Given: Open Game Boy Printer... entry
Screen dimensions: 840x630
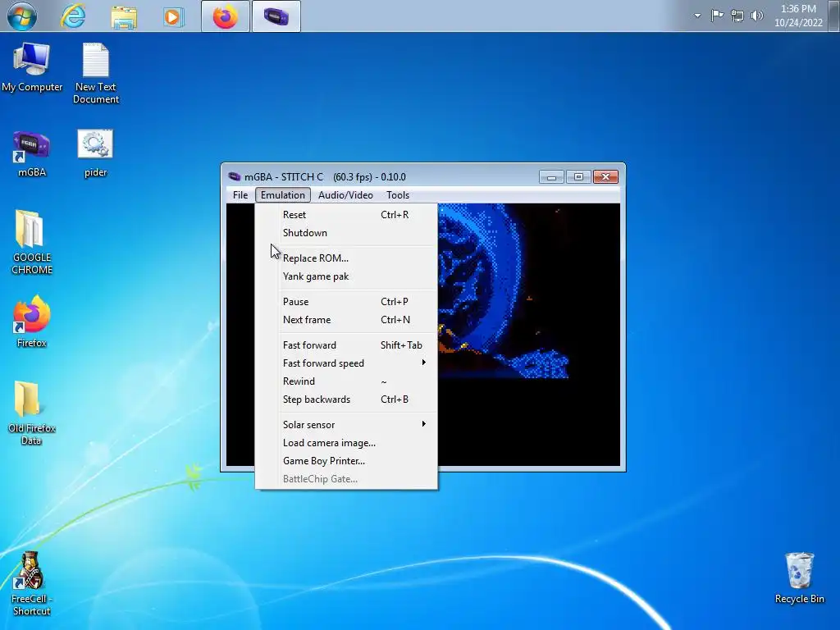Looking at the screenshot, I should point(347,461).
